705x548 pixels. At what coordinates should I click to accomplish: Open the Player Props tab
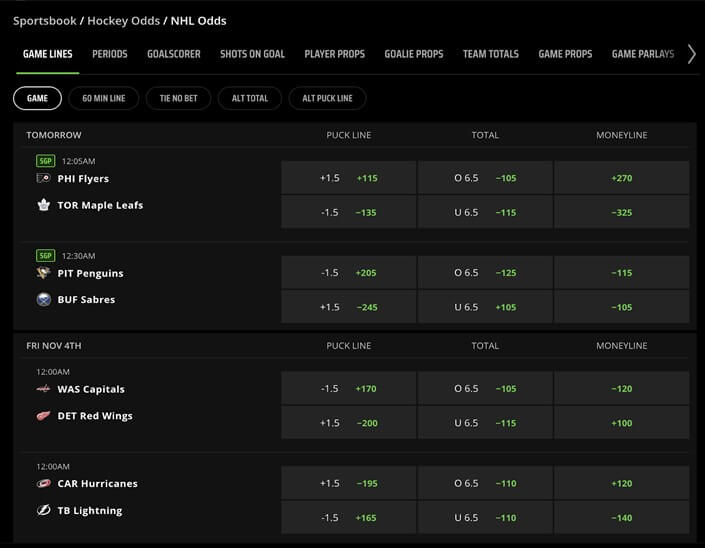tap(335, 54)
